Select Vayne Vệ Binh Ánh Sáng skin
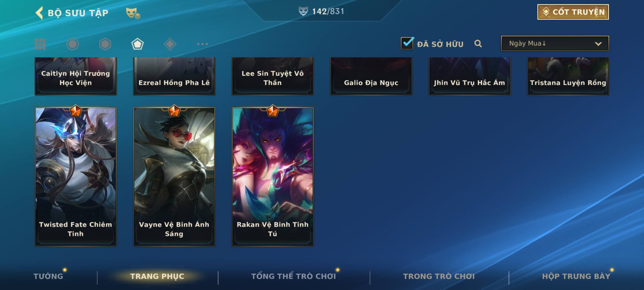This screenshot has width=644, height=290. click(174, 177)
